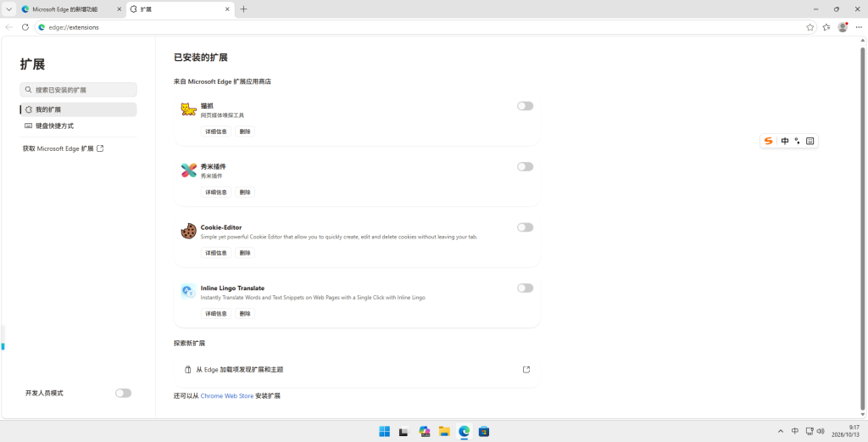Screen dimensions: 868x442
Task: Open volume control tray icon
Action: tap(821, 432)
